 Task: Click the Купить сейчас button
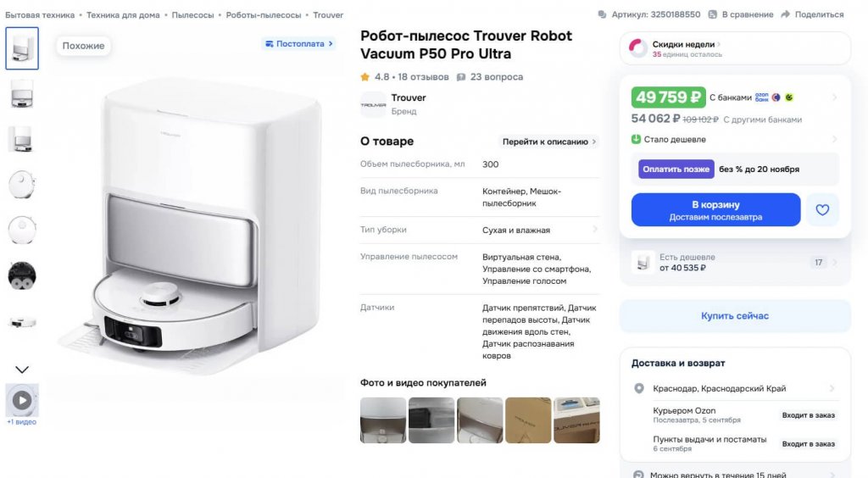(735, 316)
